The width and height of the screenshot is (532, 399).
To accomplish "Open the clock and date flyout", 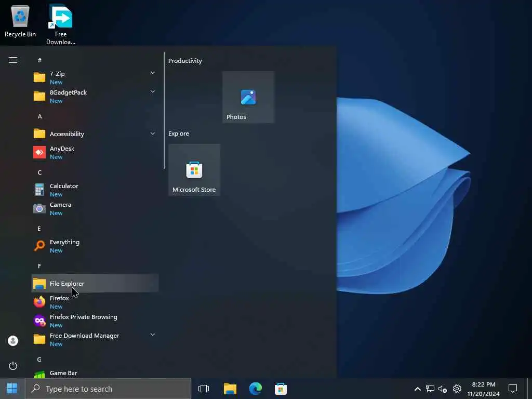I will 484,389.
